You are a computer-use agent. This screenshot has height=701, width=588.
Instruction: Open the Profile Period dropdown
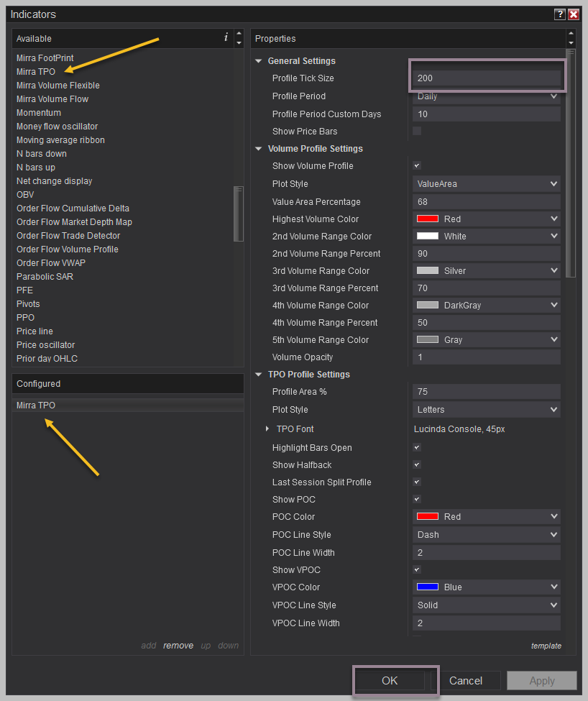[487, 96]
